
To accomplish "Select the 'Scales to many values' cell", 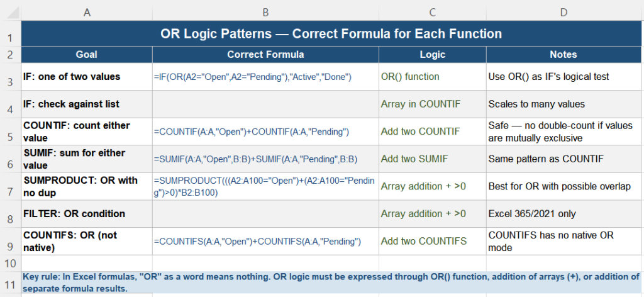I will [563, 104].
